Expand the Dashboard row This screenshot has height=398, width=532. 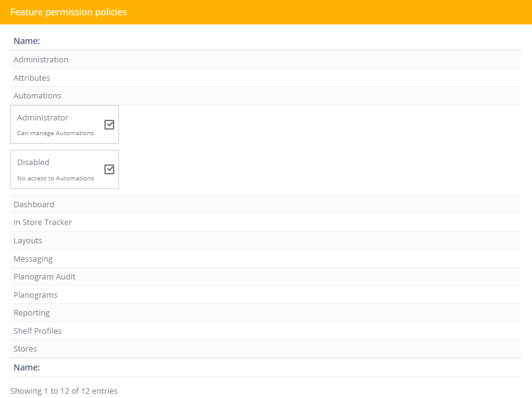(266, 204)
